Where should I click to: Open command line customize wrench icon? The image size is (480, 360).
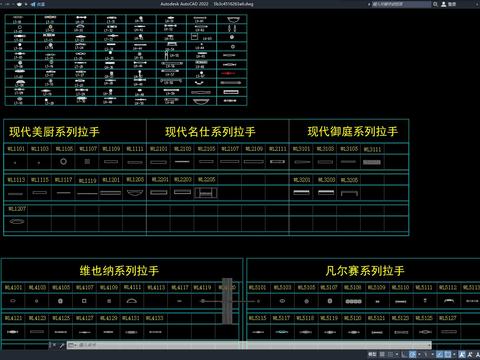click(x=62, y=345)
